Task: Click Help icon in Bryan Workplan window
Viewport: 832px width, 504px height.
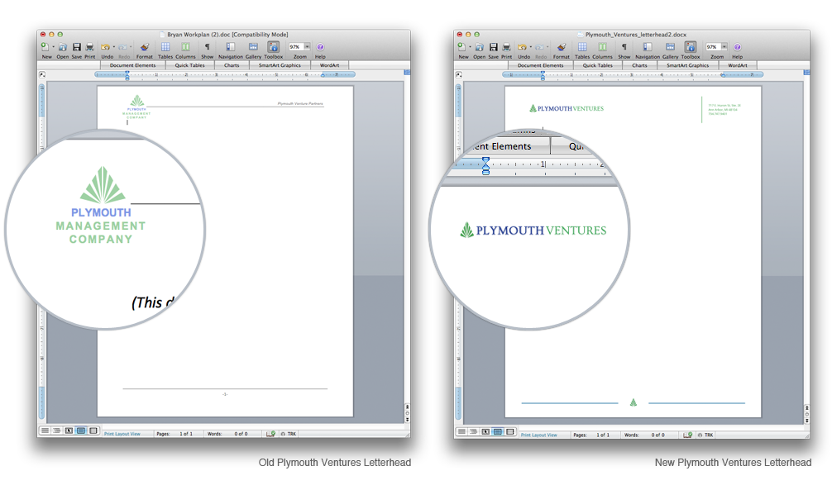Action: click(320, 47)
